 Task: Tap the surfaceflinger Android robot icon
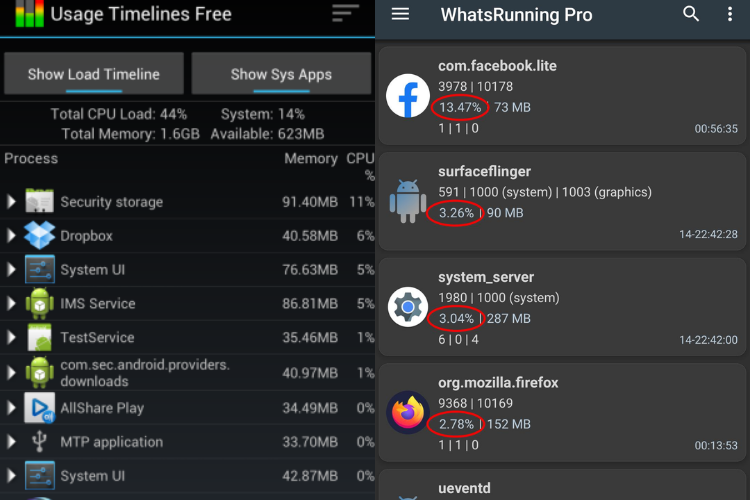[408, 201]
